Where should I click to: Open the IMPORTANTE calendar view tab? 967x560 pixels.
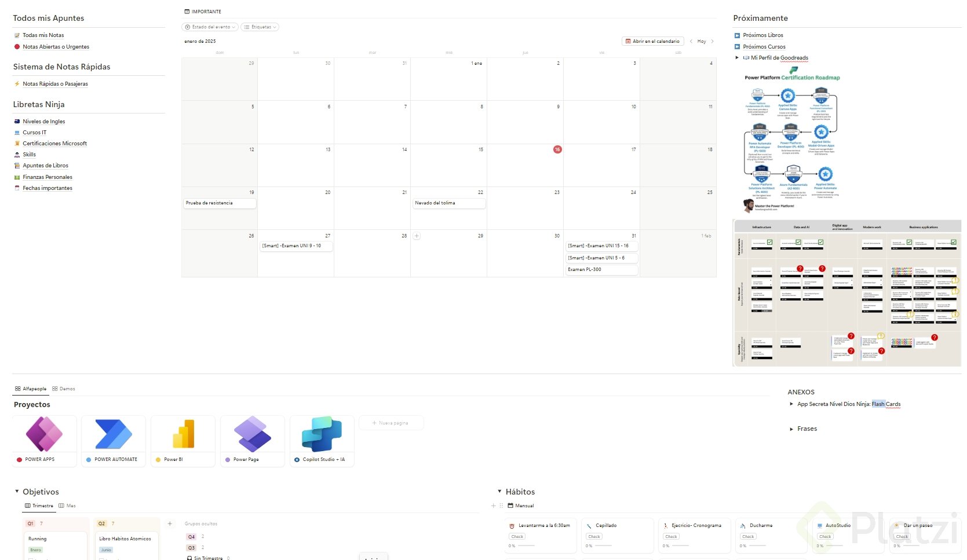point(203,12)
